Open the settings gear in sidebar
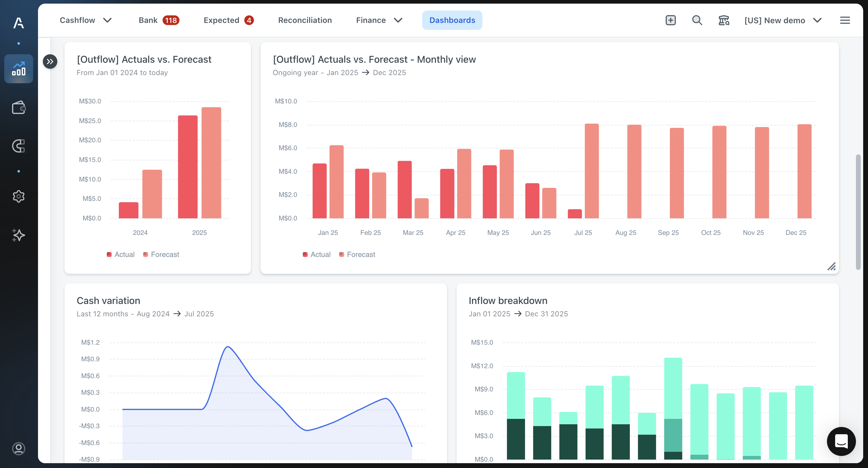The image size is (868, 468). [x=18, y=196]
